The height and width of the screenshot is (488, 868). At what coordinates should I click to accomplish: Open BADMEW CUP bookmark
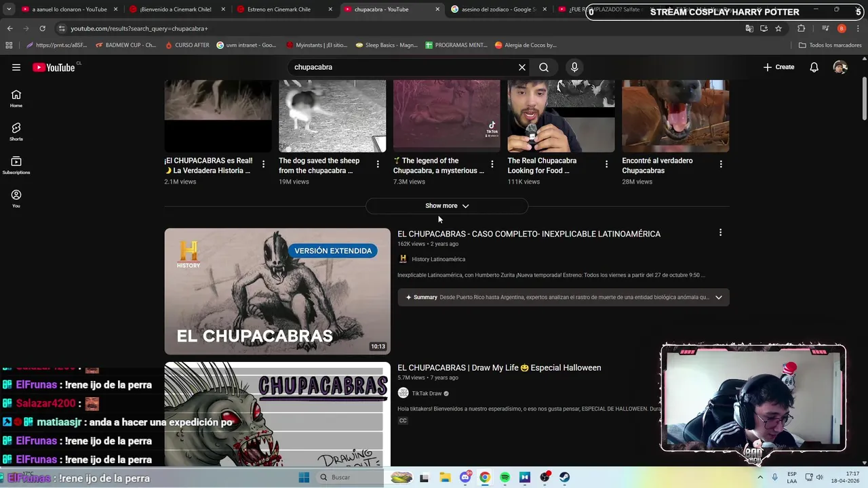125,45
